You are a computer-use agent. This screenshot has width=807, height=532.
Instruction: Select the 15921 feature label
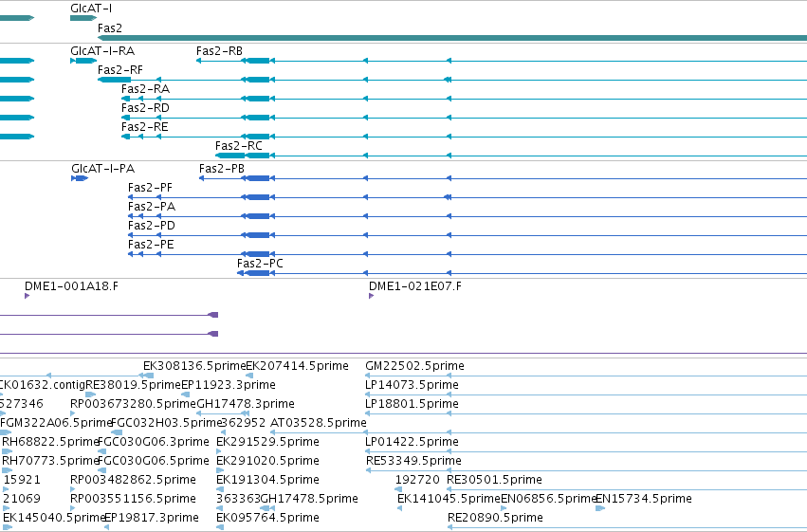[22, 481]
